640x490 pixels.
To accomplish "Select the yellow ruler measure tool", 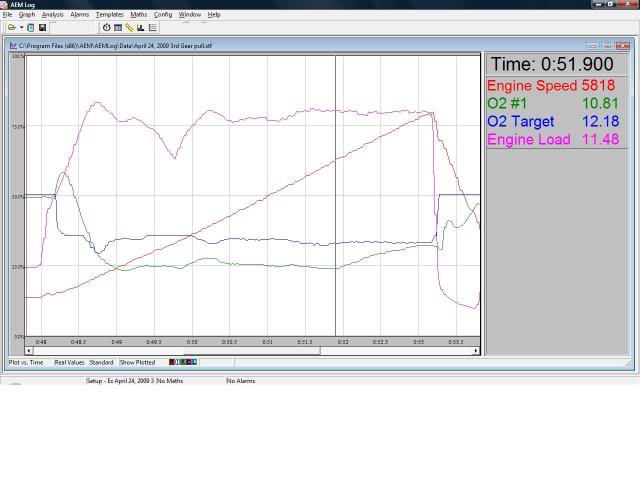I will click(x=129, y=27).
